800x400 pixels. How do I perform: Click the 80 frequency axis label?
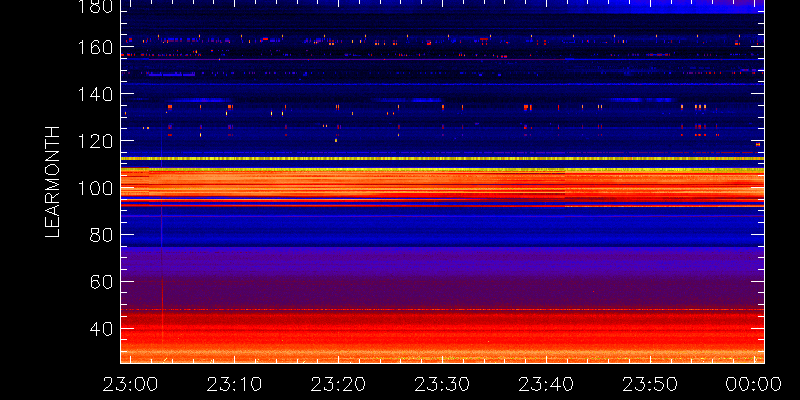[x=101, y=235]
